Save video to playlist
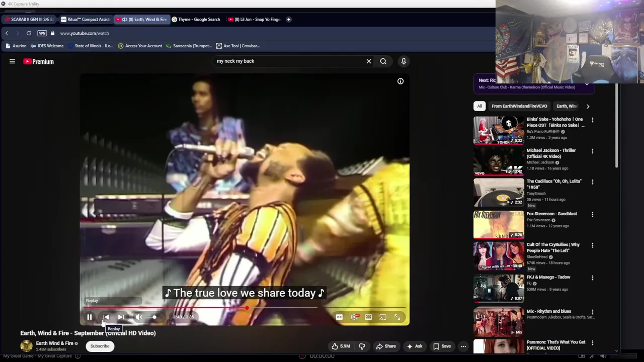Image resolution: width=644 pixels, height=362 pixels. click(x=442, y=346)
